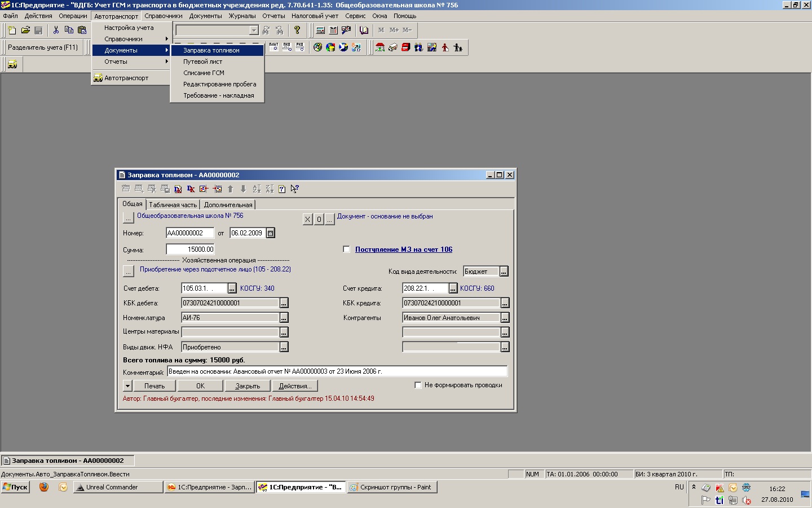Click the New document toolbar icon

pyautogui.click(x=12, y=30)
